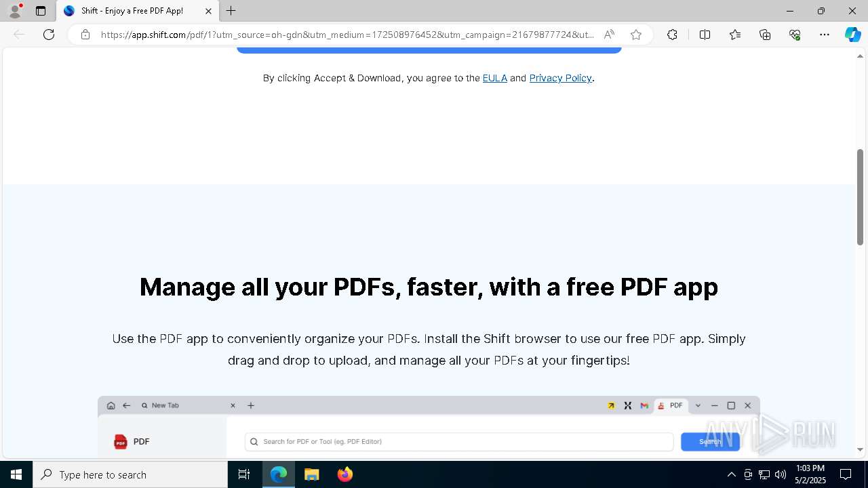Open the Extensions puzzle icon
The width and height of the screenshot is (868, 488).
[x=672, y=35]
